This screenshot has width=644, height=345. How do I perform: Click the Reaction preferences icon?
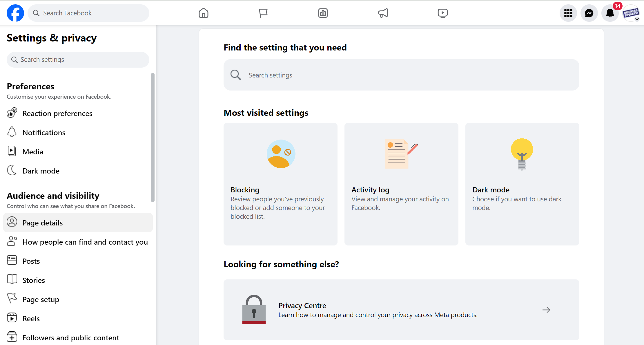[12, 113]
